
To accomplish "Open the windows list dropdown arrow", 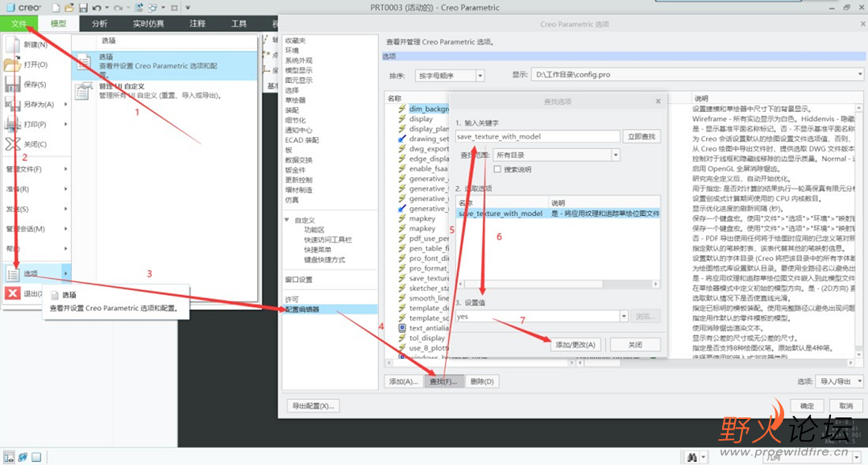I will (x=164, y=8).
